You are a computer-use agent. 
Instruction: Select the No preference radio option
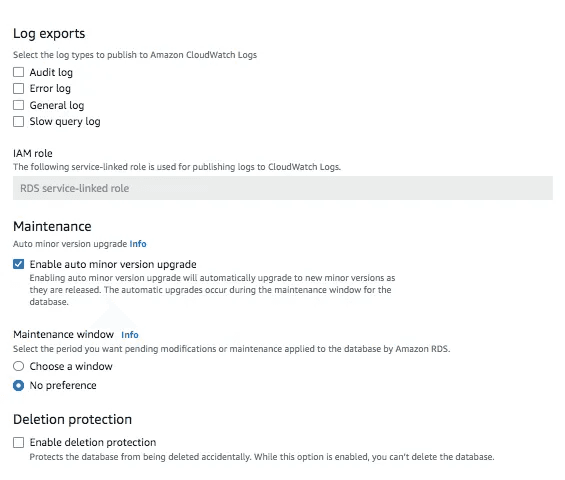click(18, 386)
